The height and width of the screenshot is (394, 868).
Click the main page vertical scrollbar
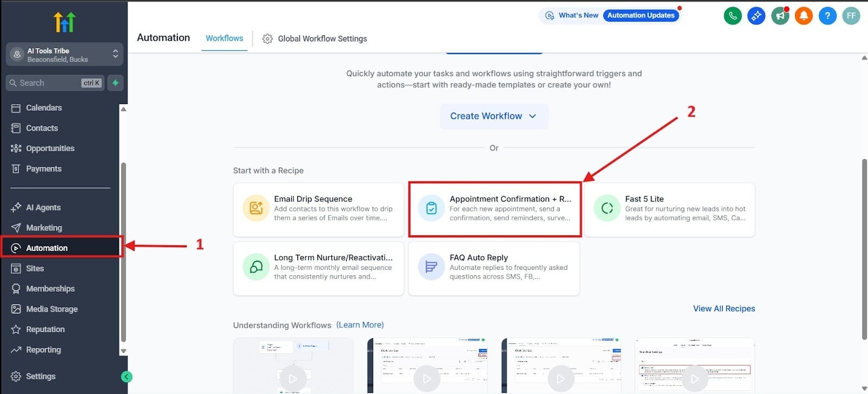[x=864, y=249]
